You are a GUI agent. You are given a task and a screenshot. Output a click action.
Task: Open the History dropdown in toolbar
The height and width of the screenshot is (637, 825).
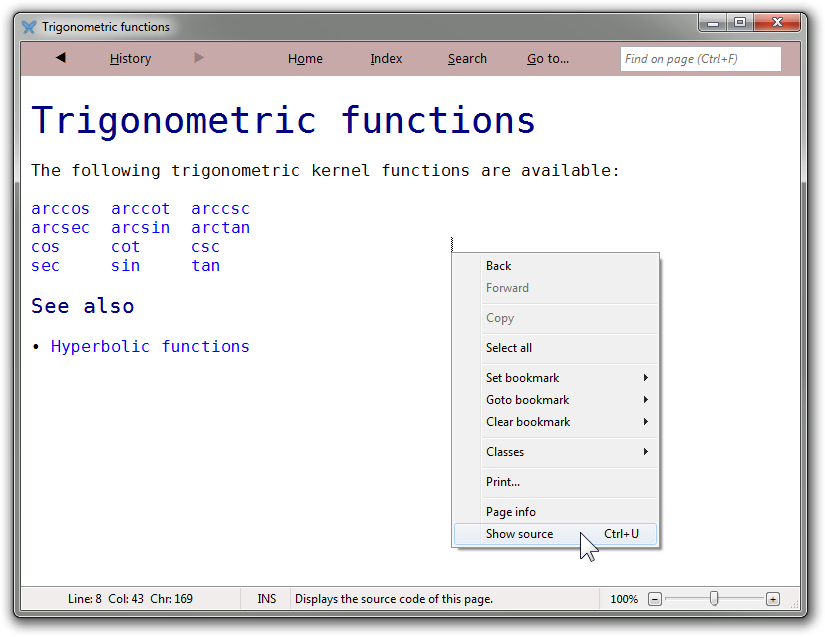tap(130, 59)
